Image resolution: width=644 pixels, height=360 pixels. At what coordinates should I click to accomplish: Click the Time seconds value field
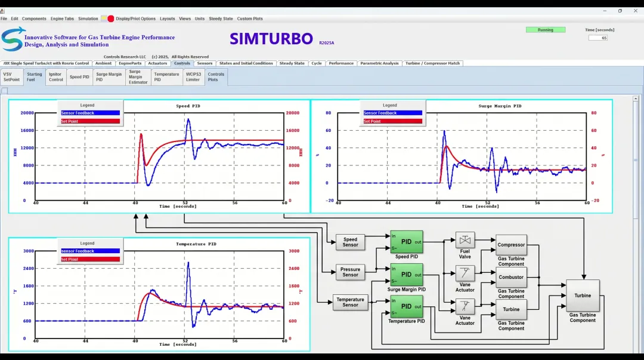click(x=597, y=38)
